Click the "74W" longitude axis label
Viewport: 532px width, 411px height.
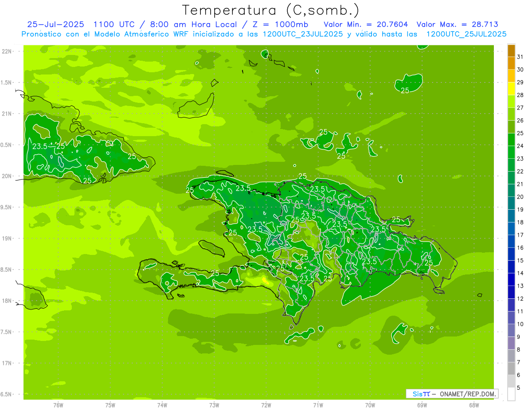pyautogui.click(x=162, y=405)
